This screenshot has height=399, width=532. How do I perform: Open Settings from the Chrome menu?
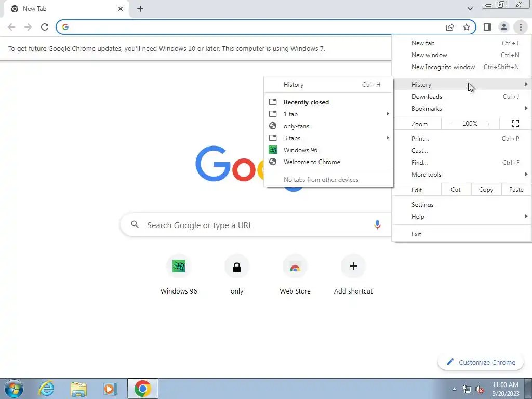[462, 205]
